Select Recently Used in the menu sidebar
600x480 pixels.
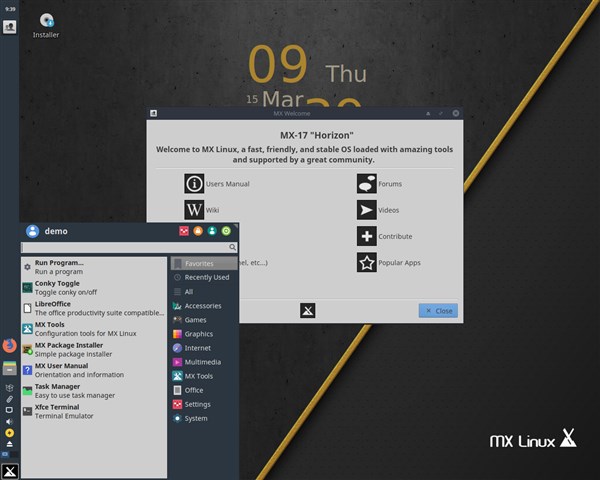coord(206,277)
